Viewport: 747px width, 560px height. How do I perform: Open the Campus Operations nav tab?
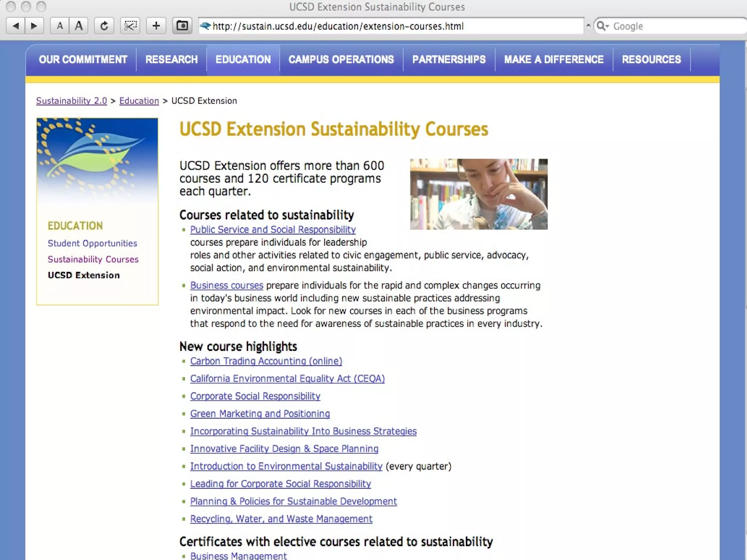[341, 59]
